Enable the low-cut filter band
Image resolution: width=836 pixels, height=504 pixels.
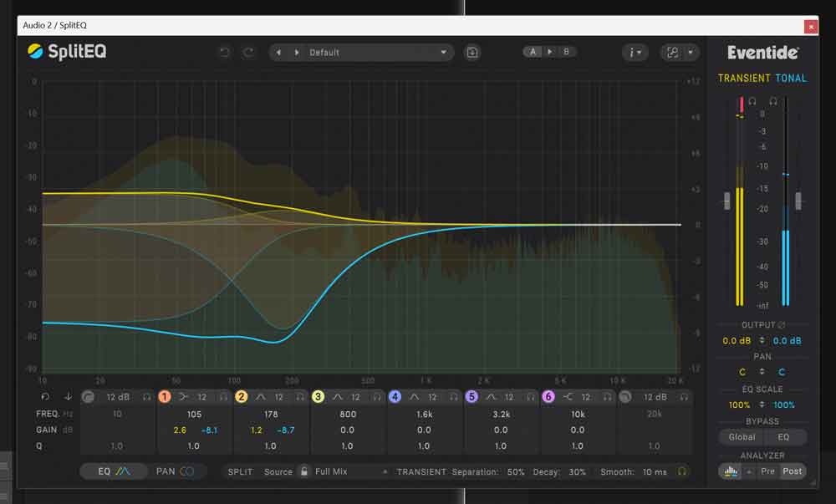pyautogui.click(x=88, y=397)
